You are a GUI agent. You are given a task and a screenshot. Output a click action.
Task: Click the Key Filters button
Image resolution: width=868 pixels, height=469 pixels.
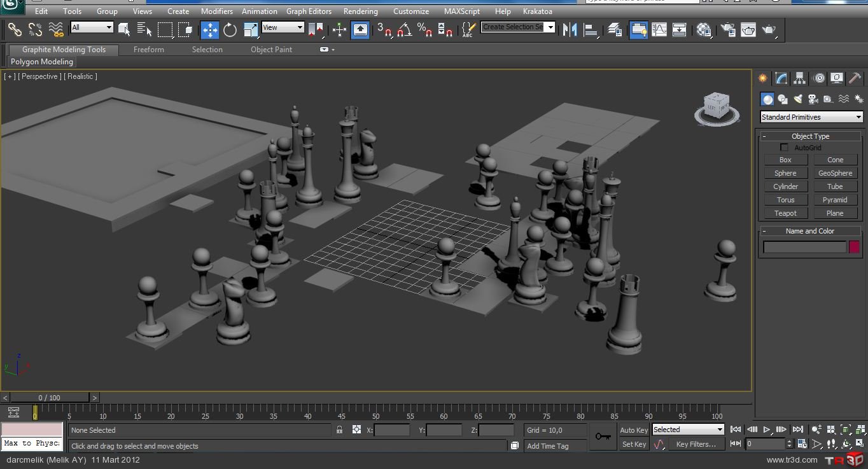(x=696, y=444)
